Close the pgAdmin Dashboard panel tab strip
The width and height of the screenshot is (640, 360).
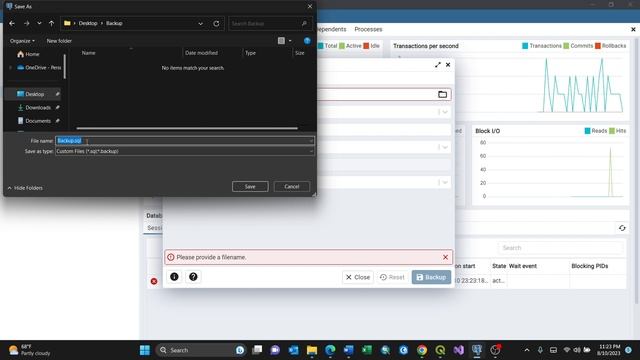click(x=633, y=29)
